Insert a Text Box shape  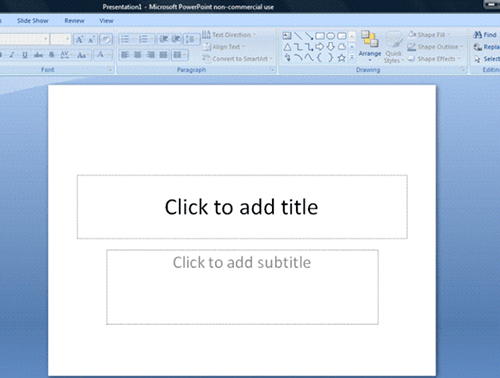coord(287,36)
